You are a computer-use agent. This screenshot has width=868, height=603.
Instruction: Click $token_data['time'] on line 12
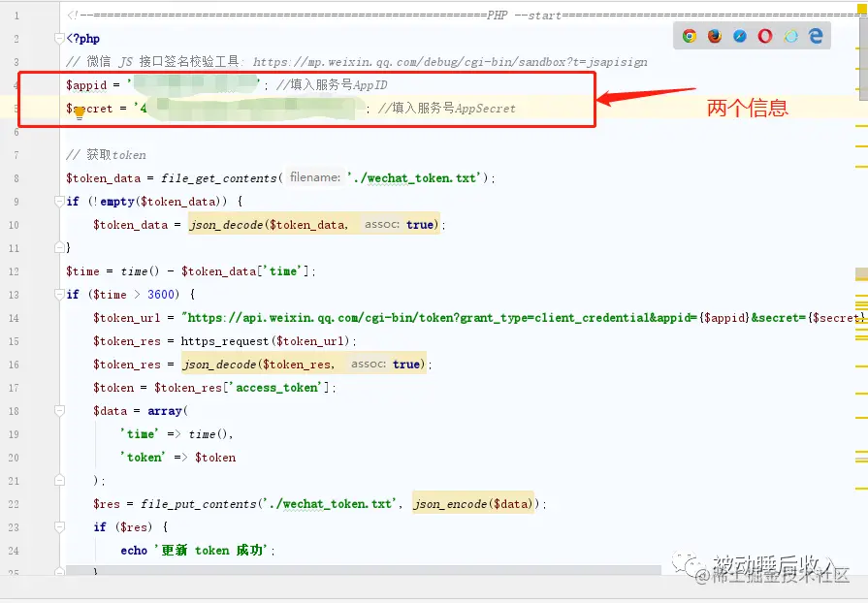pyautogui.click(x=244, y=271)
